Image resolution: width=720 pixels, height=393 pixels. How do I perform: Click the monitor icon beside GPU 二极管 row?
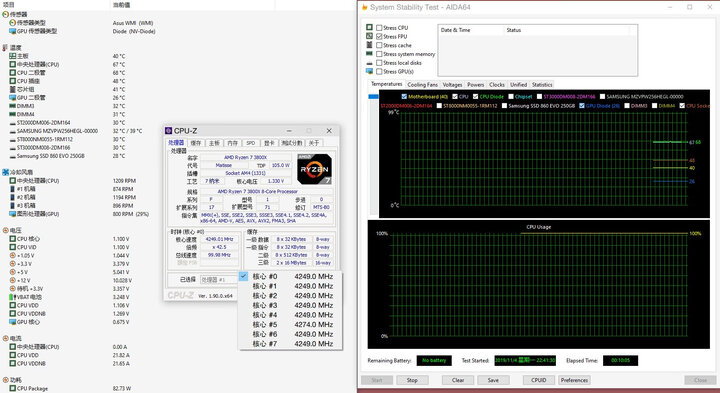[x=13, y=98]
